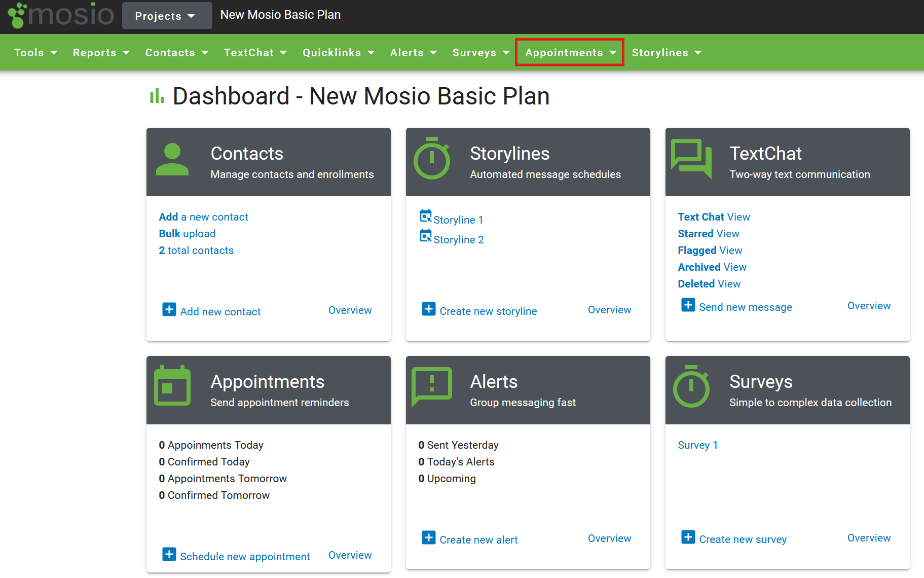
Task: Click the Alerts exclamation bubble icon
Action: coord(432,386)
